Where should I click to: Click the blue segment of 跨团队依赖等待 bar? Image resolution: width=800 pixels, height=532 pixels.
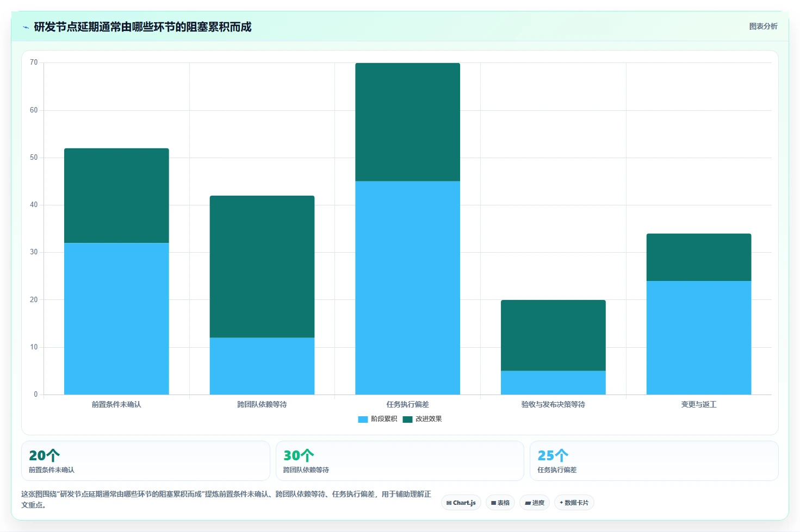[262, 366]
